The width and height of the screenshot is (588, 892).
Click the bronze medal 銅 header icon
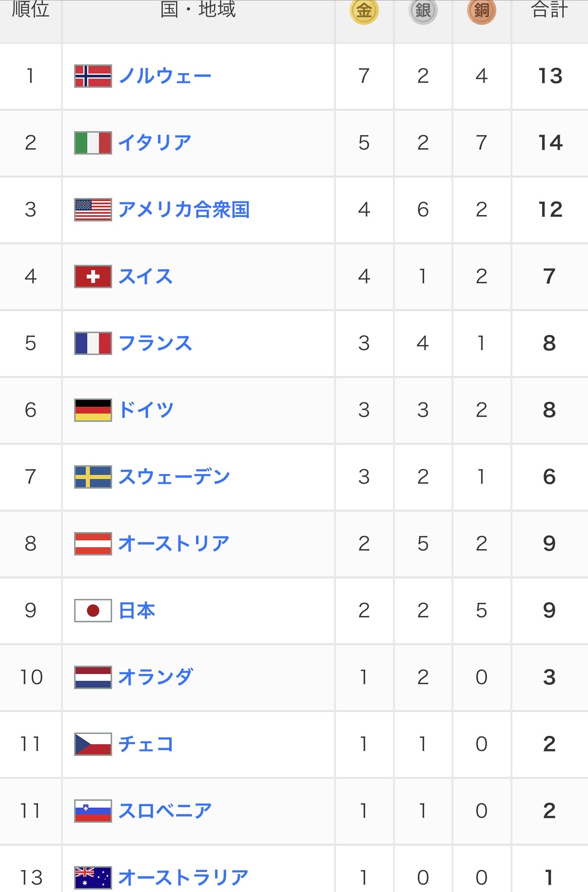(x=481, y=11)
